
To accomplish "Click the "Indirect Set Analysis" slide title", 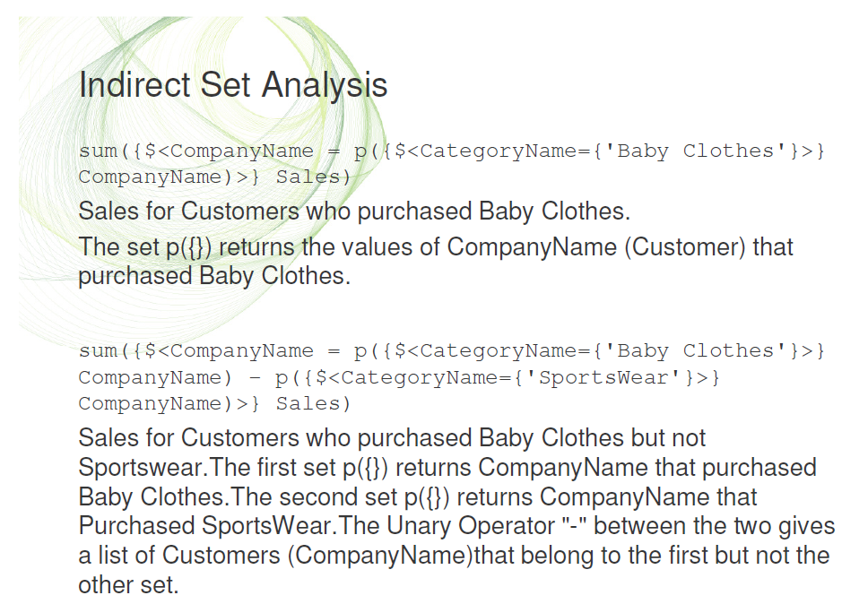I will [x=233, y=85].
